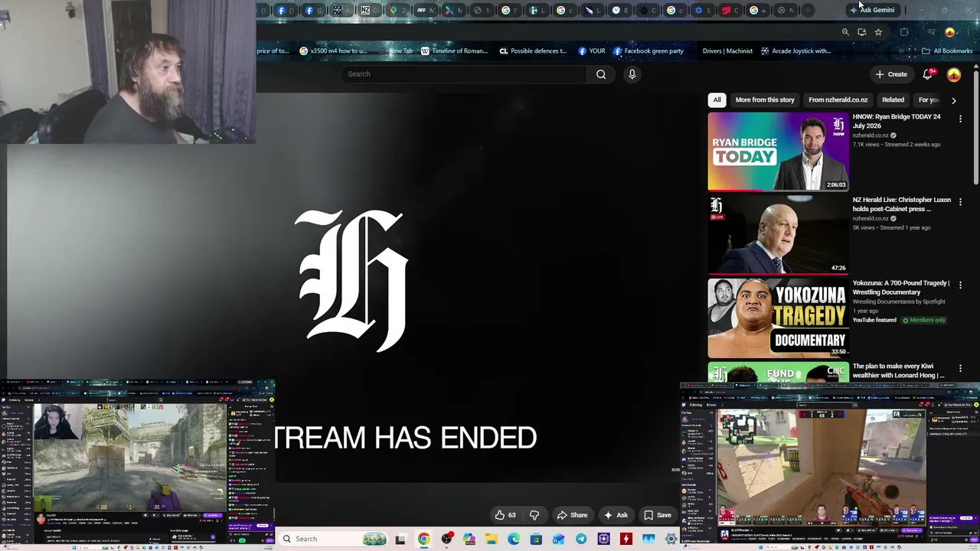Click the YouTube page scrollbar

(x=975, y=126)
